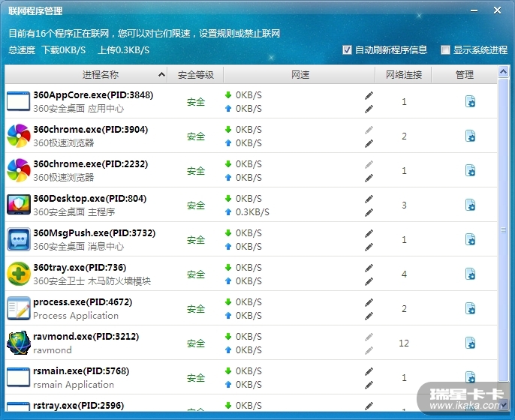Image resolution: width=515 pixels, height=420 pixels.
Task: Select 360MsgPush.exe(PID:3732) process name
Action: [x=95, y=232]
